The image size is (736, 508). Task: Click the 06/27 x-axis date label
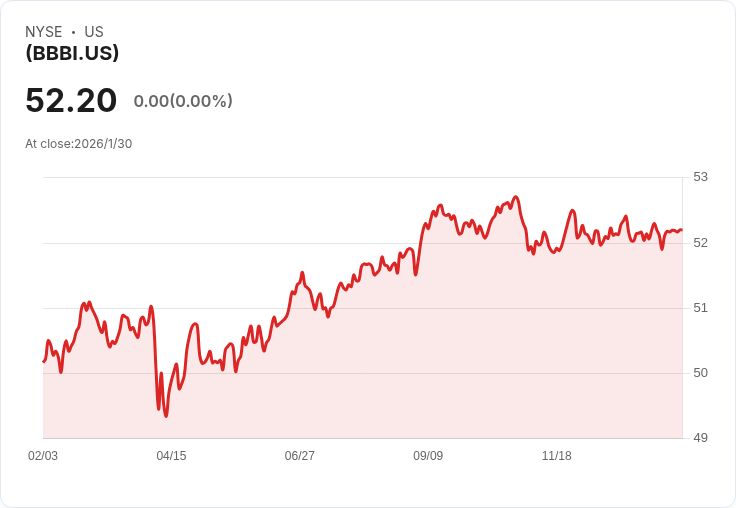(299, 455)
